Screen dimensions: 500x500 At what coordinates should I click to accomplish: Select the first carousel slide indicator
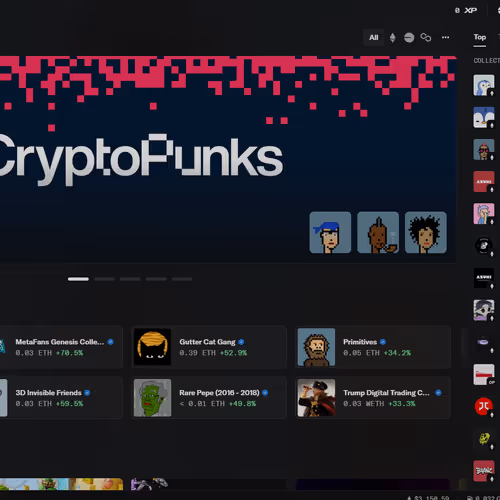tap(78, 279)
